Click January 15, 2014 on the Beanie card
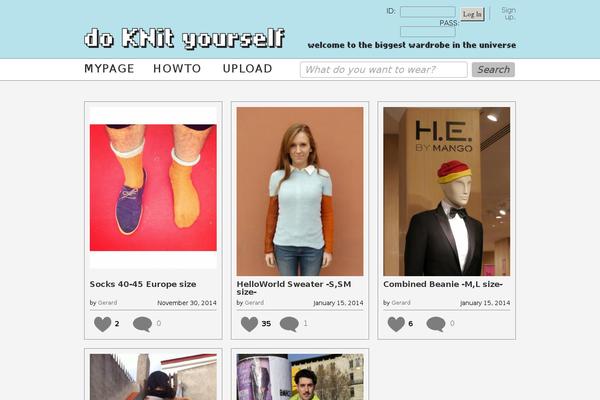The width and height of the screenshot is (600, 400). pyautogui.click(x=485, y=303)
